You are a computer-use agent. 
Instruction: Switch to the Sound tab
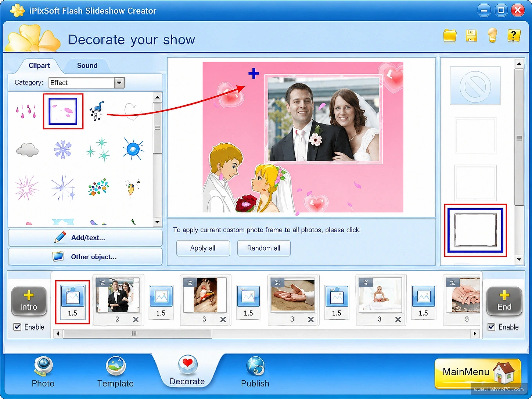point(87,66)
